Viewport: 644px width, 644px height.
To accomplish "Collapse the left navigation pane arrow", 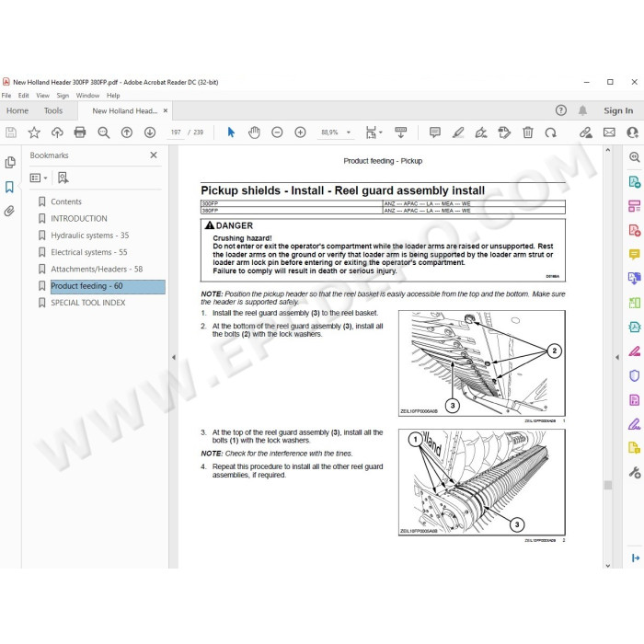I will 174,357.
